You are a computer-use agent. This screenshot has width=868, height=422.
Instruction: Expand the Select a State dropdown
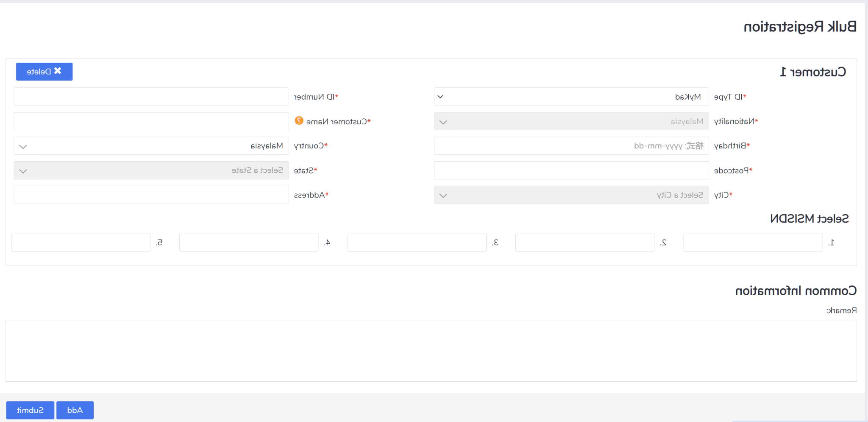pos(151,170)
